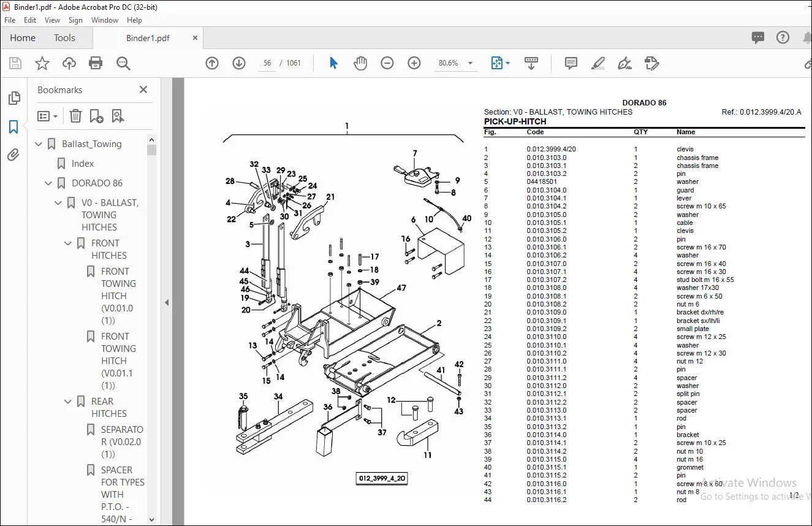Open the notifications chat bubble icon
Screen dimensions: 812x526
click(758, 37)
